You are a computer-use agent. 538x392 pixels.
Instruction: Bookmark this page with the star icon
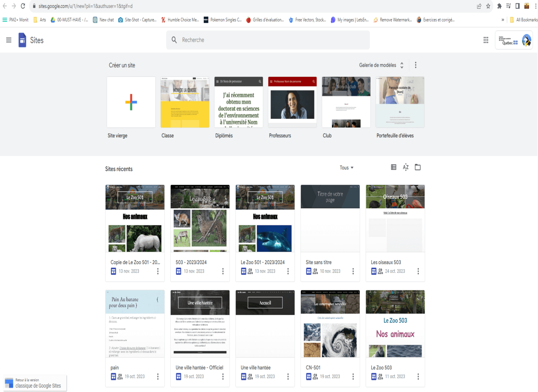click(488, 6)
